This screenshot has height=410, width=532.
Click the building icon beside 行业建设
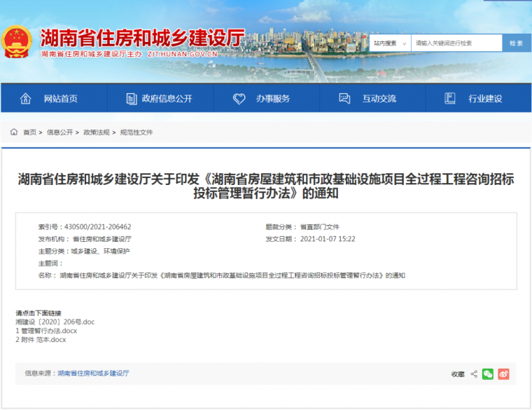[450, 99]
